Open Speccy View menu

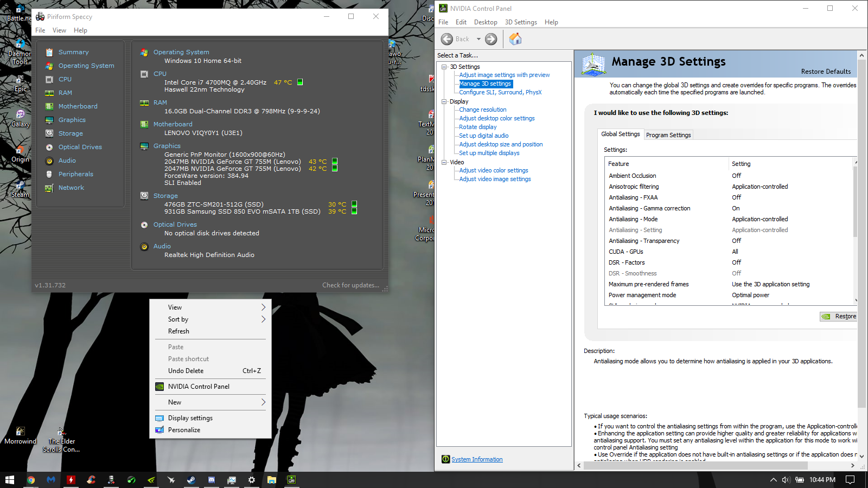pos(60,30)
